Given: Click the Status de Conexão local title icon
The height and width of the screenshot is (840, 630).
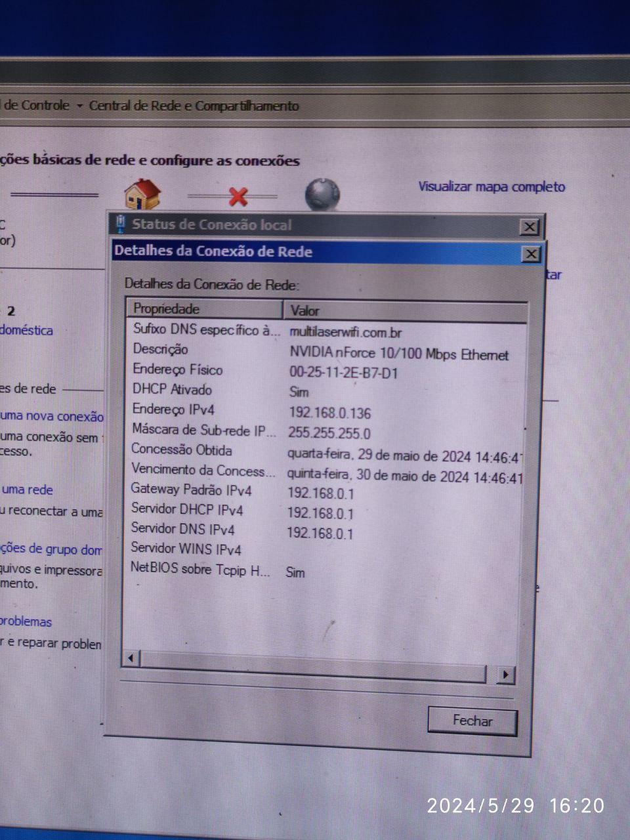Looking at the screenshot, I should (x=120, y=224).
